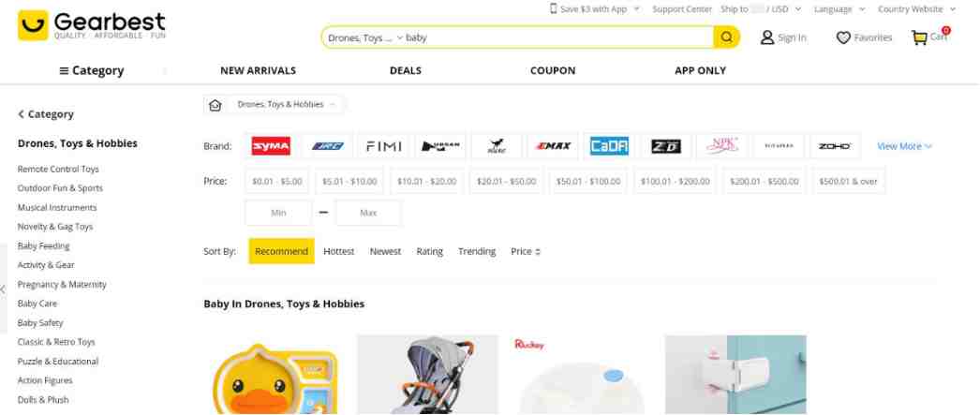Choose the EMAX brand filter
The image size is (980, 415).
coord(553,146)
